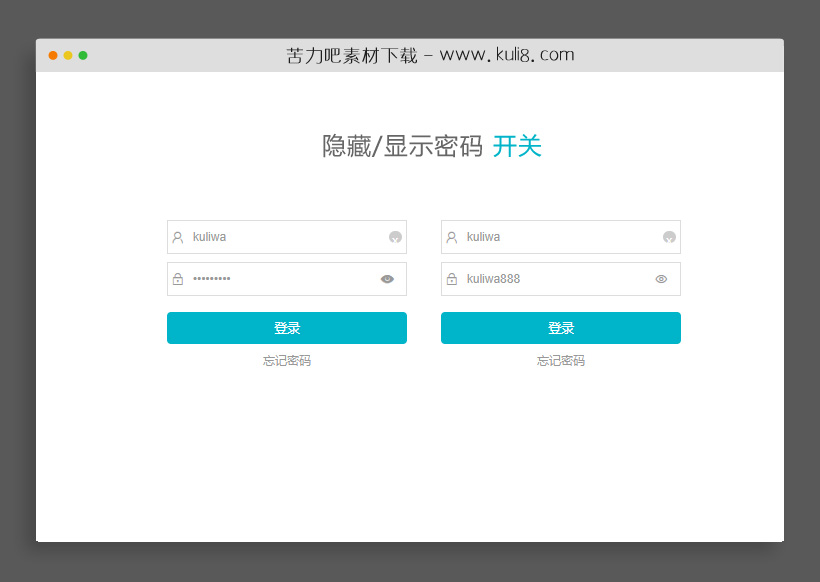The height and width of the screenshot is (582, 820).
Task: Click the clear icon in the left username field
Action: click(x=394, y=237)
